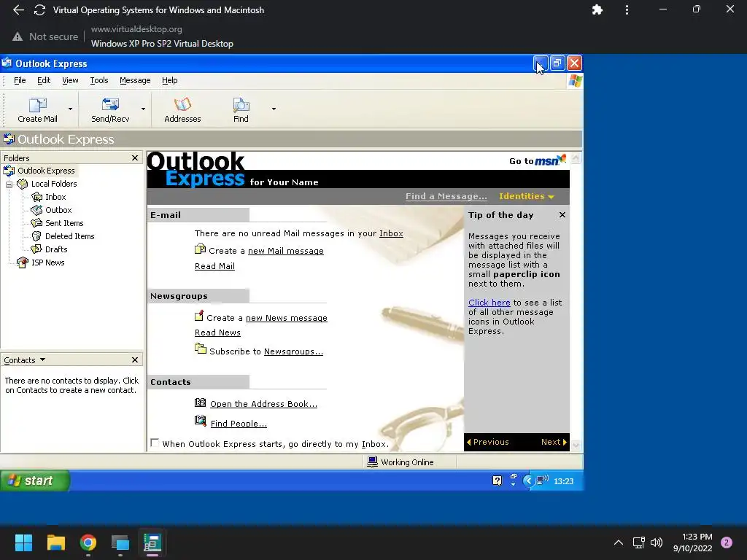Viewport: 747px width, 560px height.
Task: Open the Find dropdown arrow
Action: click(274, 109)
